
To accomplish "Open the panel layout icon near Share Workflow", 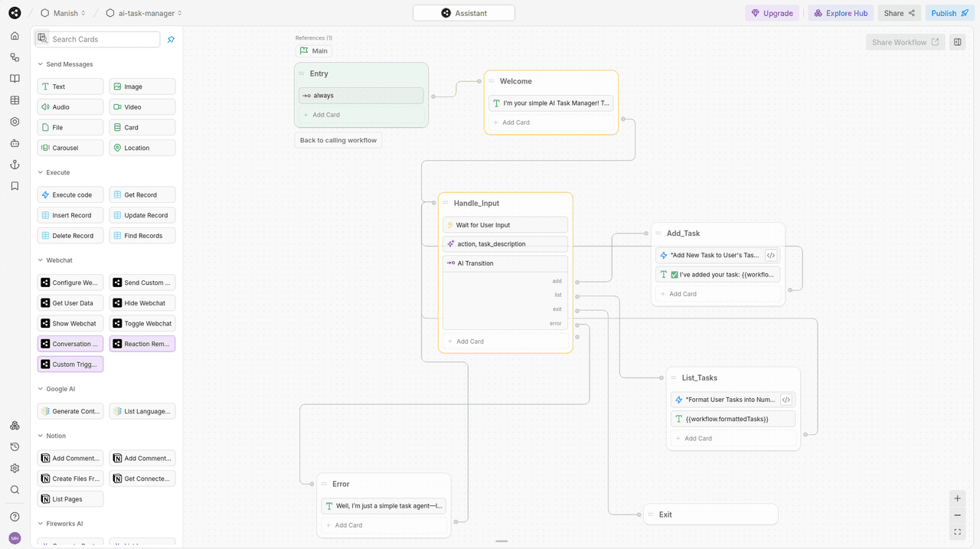I will (x=957, y=41).
